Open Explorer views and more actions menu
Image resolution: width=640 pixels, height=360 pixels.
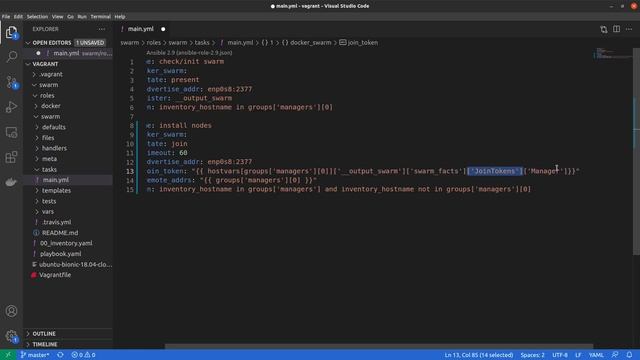(x=102, y=29)
